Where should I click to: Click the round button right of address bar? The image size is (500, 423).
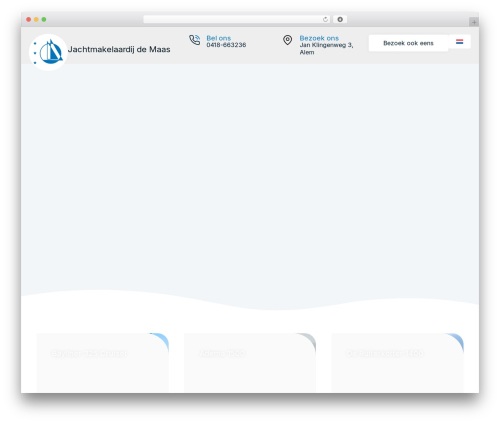(x=340, y=20)
